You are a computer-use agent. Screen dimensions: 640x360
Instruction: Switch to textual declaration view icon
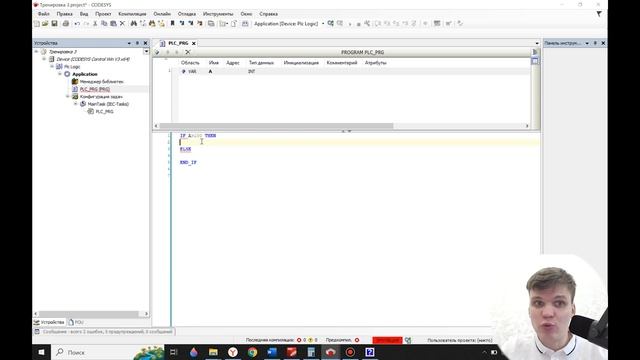(x=535, y=52)
